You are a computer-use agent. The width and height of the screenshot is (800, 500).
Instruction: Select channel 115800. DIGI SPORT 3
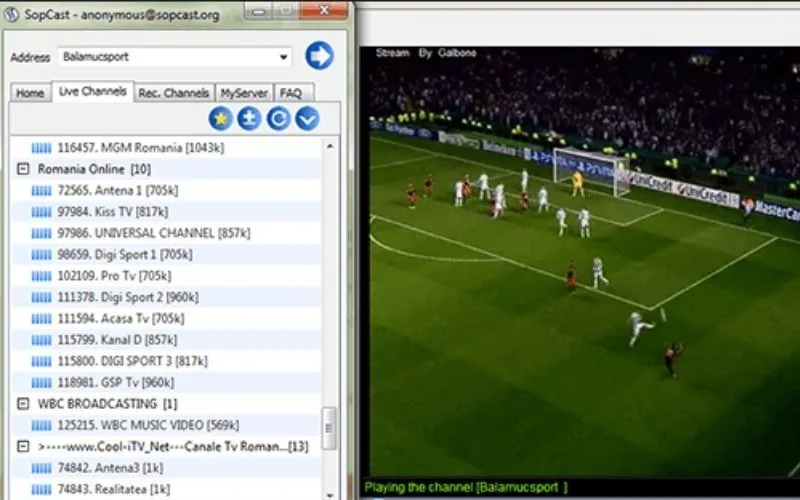(x=132, y=361)
